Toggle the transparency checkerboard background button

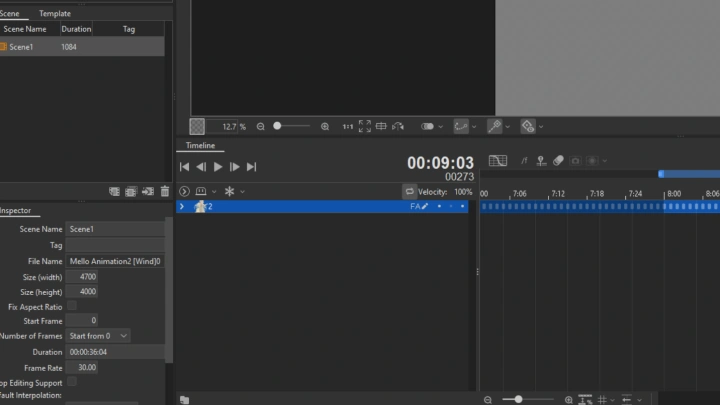coord(198,127)
